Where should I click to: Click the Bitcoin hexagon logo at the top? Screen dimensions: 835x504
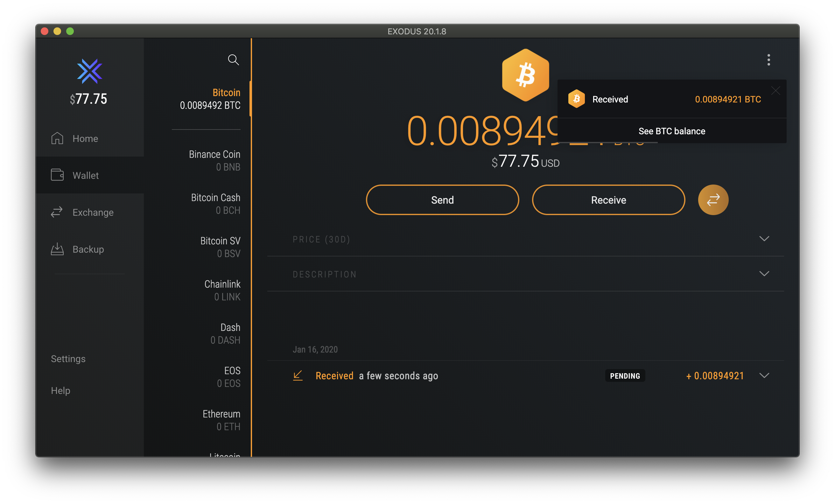[525, 74]
